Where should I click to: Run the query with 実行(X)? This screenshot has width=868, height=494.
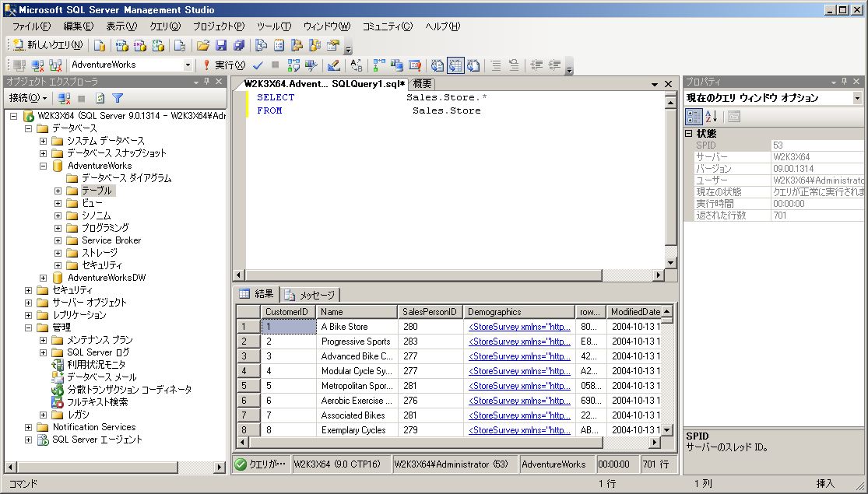point(224,65)
